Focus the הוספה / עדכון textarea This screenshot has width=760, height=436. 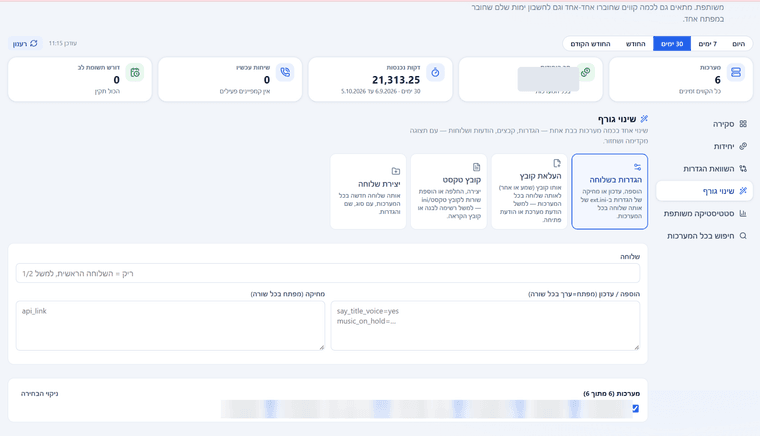(485, 326)
